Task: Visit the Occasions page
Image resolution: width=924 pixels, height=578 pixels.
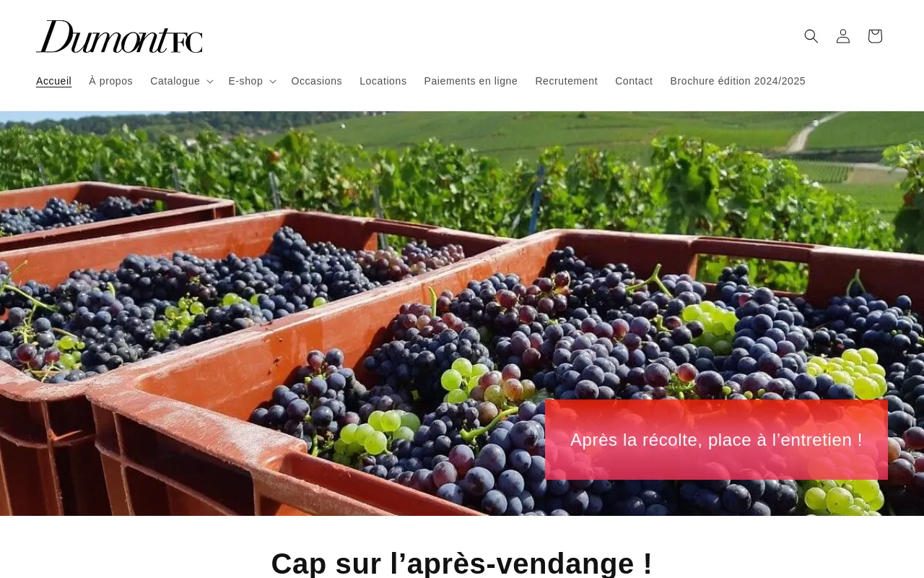Action: [x=316, y=81]
